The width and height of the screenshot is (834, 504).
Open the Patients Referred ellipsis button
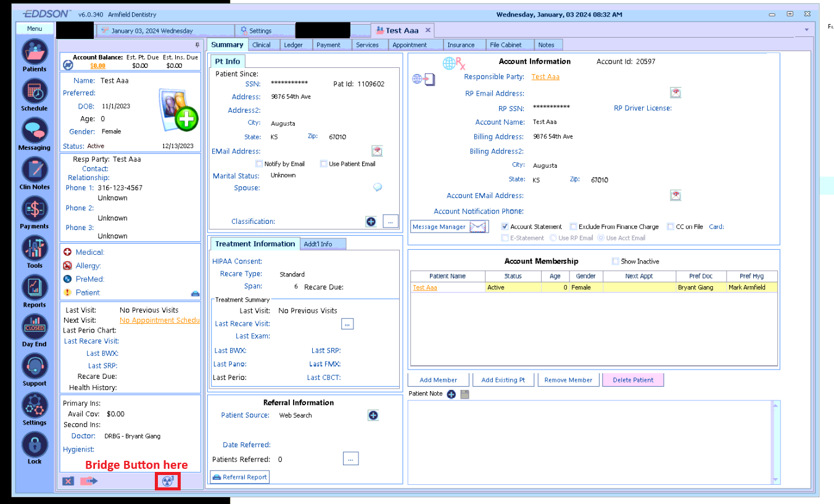pyautogui.click(x=350, y=459)
